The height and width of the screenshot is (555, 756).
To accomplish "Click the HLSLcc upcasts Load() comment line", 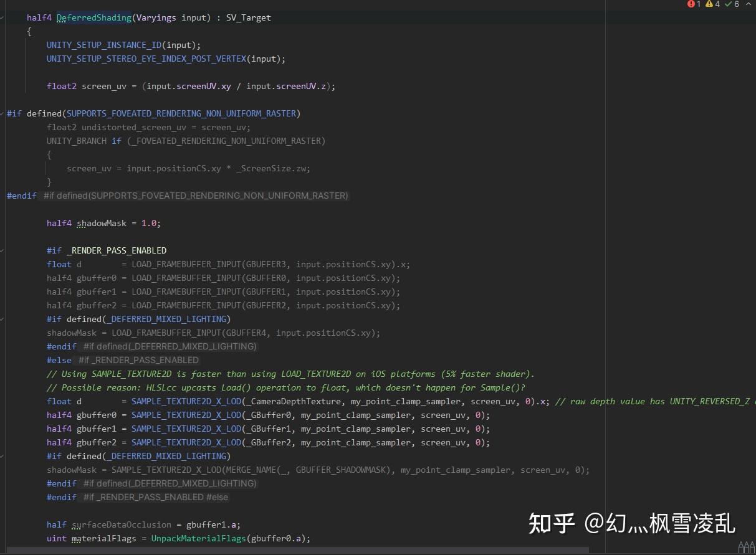I will pyautogui.click(x=286, y=387).
